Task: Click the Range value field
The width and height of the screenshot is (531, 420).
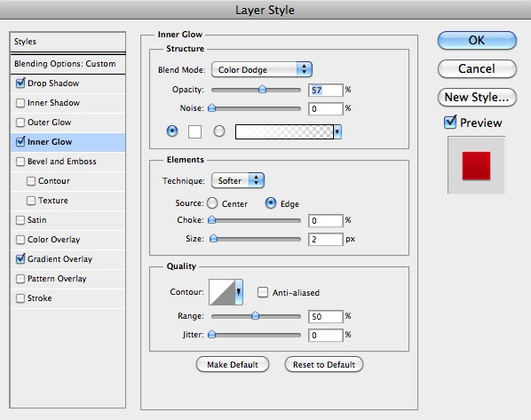Action: tap(326, 316)
